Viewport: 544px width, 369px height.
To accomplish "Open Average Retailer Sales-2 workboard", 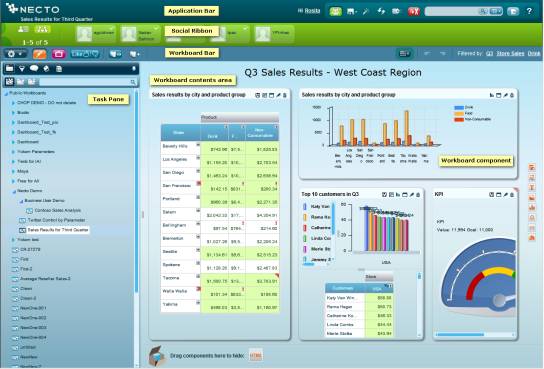I will pyautogui.click(x=45, y=279).
